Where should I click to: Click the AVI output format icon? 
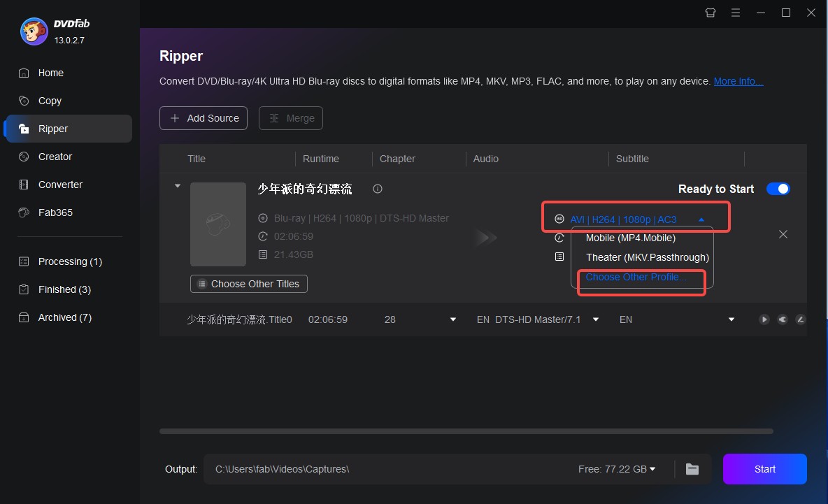coord(559,219)
